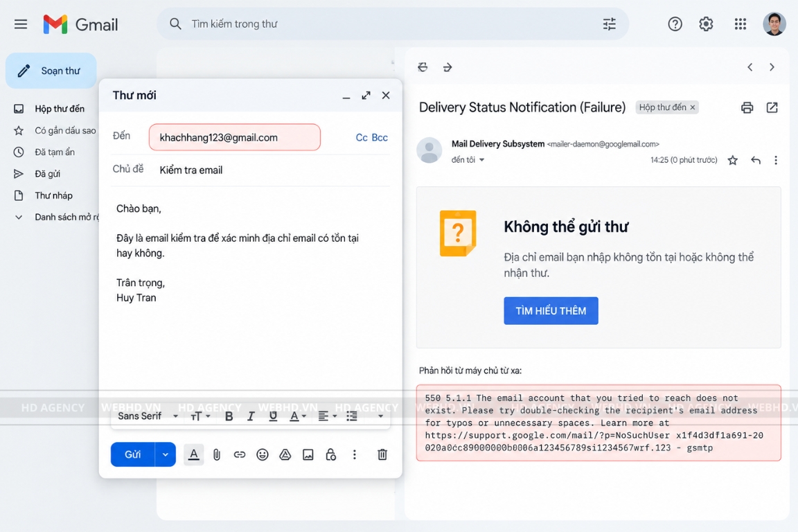Attach files with paperclip icon
This screenshot has width=798, height=532.
coord(217,454)
